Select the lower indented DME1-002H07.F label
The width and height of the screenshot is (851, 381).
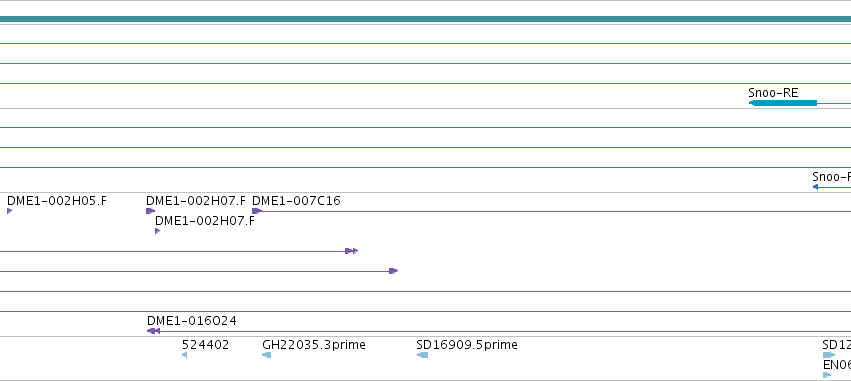click(x=205, y=221)
